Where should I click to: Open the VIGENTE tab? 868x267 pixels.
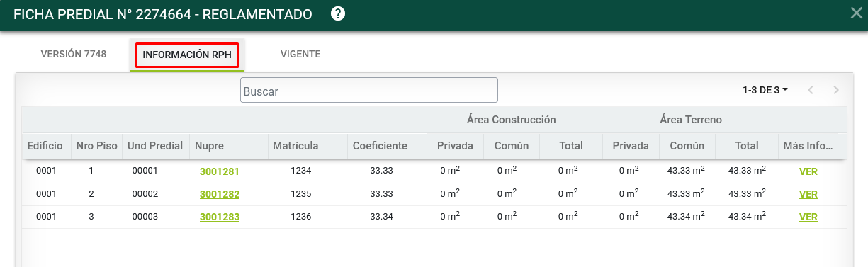(x=300, y=54)
